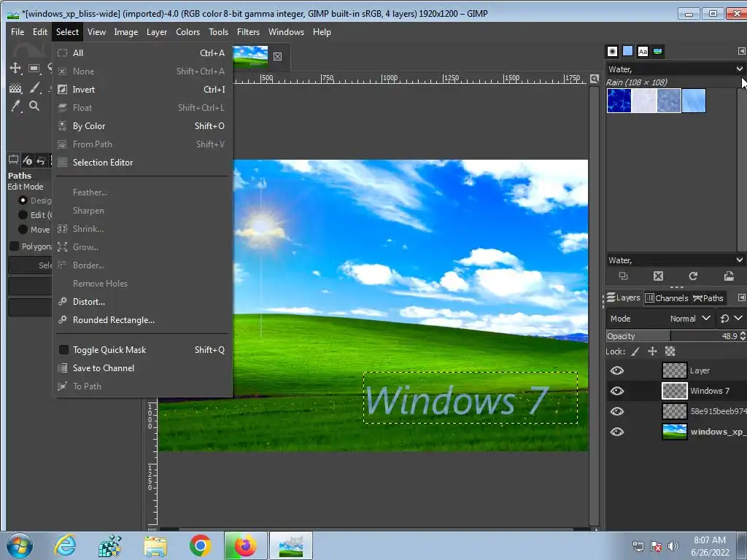Select the Rectangle Select tool

(x=34, y=68)
